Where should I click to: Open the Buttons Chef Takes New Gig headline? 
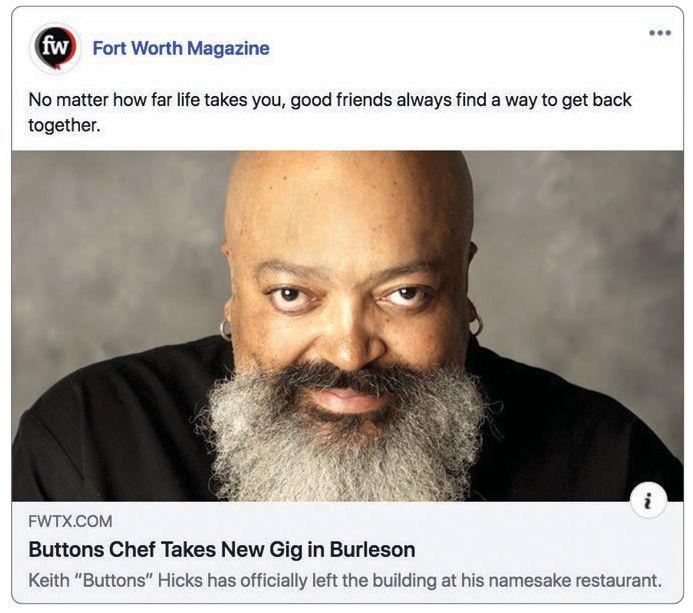[222, 550]
